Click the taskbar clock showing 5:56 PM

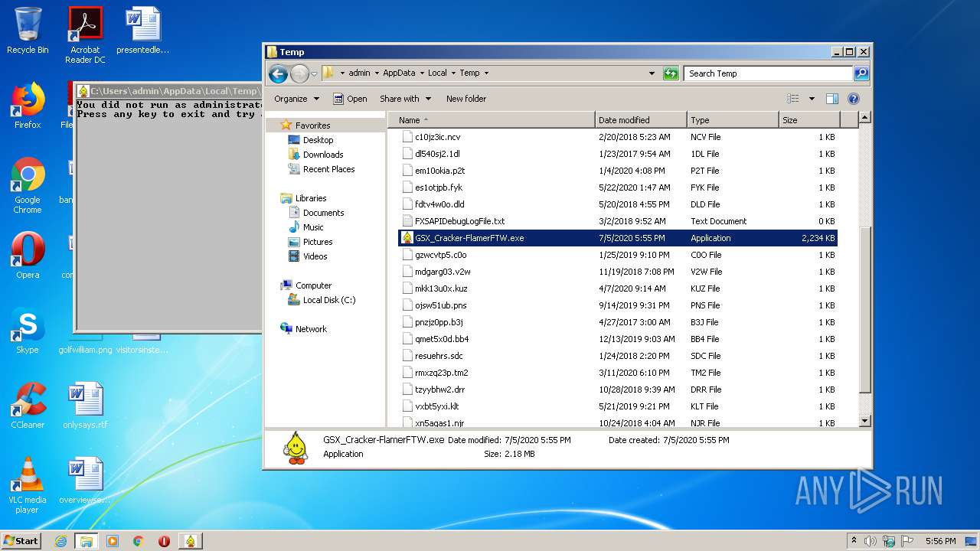(x=940, y=541)
